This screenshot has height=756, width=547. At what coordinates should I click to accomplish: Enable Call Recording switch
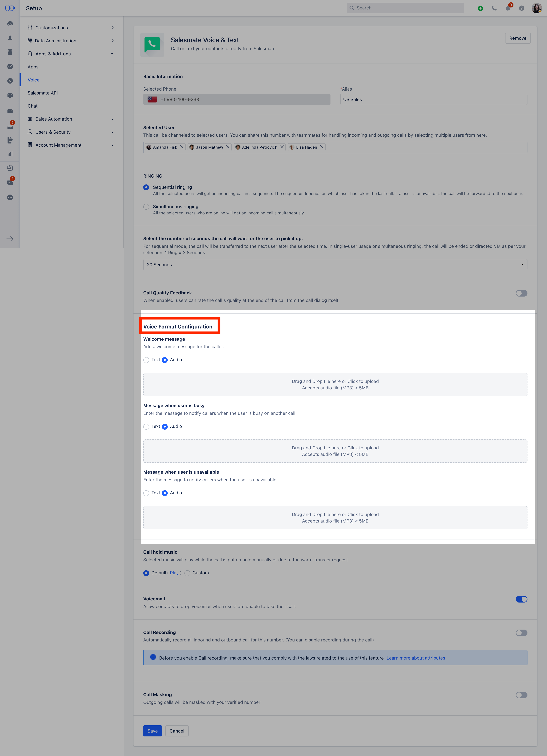pos(521,633)
